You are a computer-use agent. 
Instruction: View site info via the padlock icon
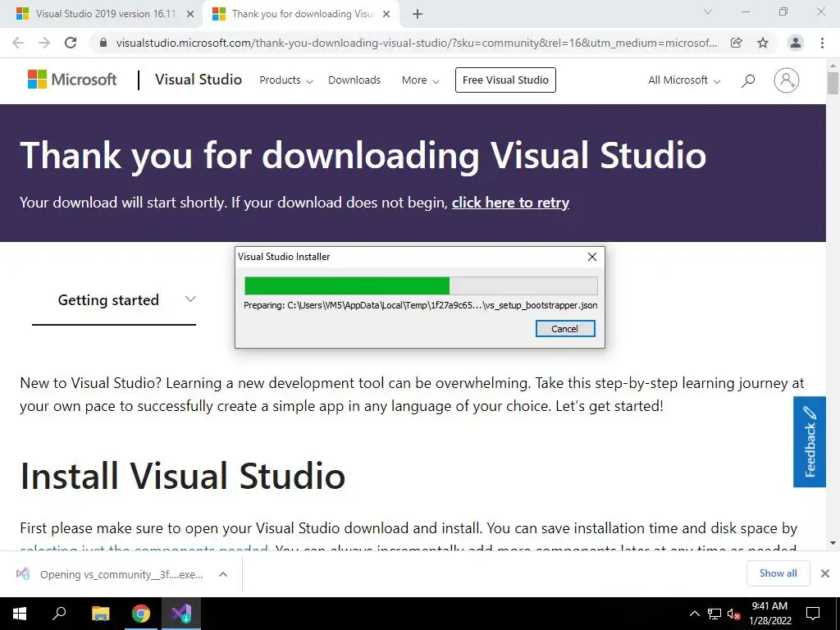point(104,43)
